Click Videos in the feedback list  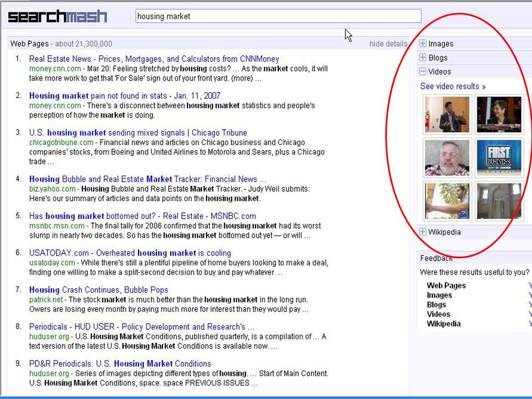[x=438, y=314]
